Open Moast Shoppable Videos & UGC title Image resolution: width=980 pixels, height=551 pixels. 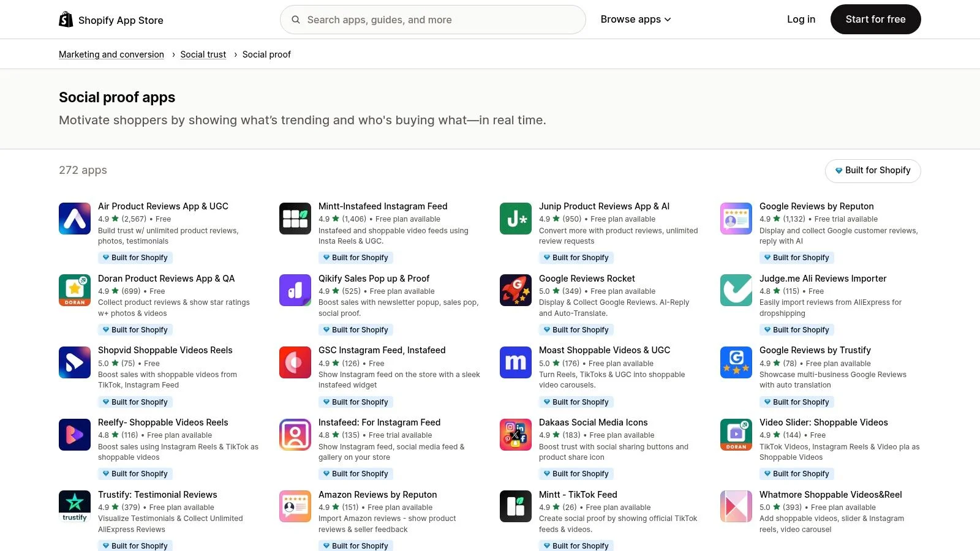(605, 350)
